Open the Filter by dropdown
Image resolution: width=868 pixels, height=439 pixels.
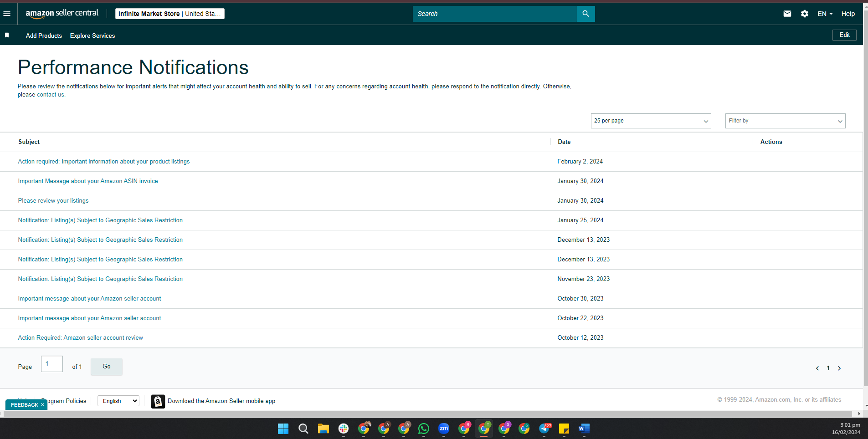785,121
